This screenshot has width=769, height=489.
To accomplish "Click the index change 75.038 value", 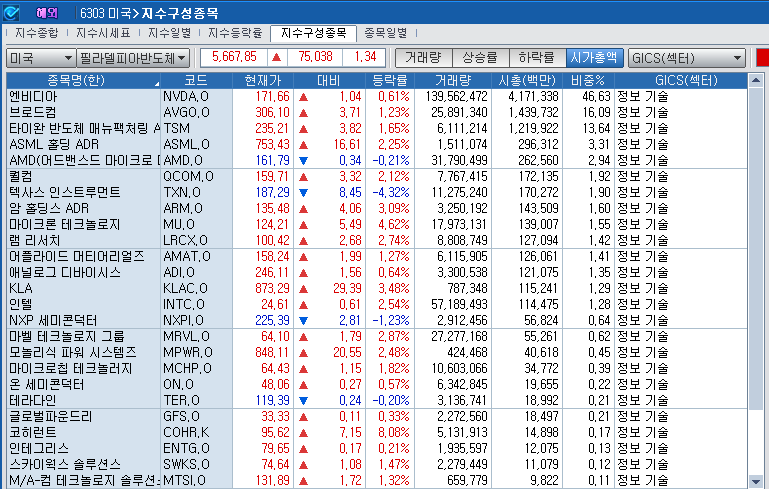I will [x=315, y=57].
